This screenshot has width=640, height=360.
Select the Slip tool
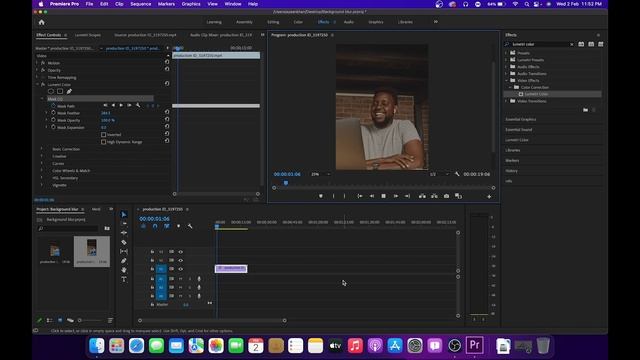point(124,251)
